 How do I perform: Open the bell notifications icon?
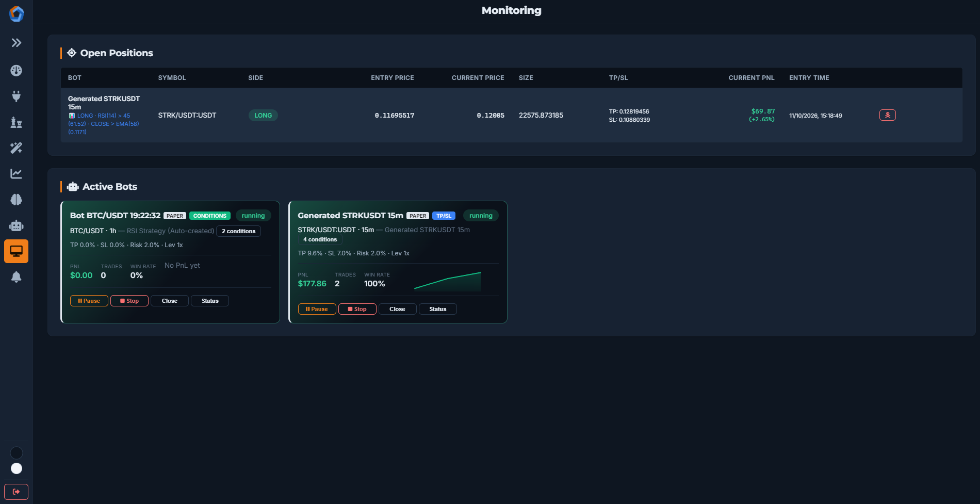(17, 277)
